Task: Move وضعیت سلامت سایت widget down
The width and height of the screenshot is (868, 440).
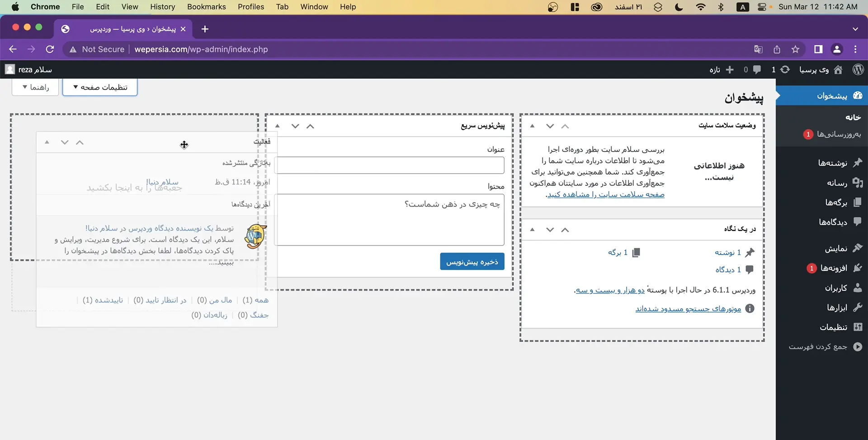Action: [x=550, y=126]
